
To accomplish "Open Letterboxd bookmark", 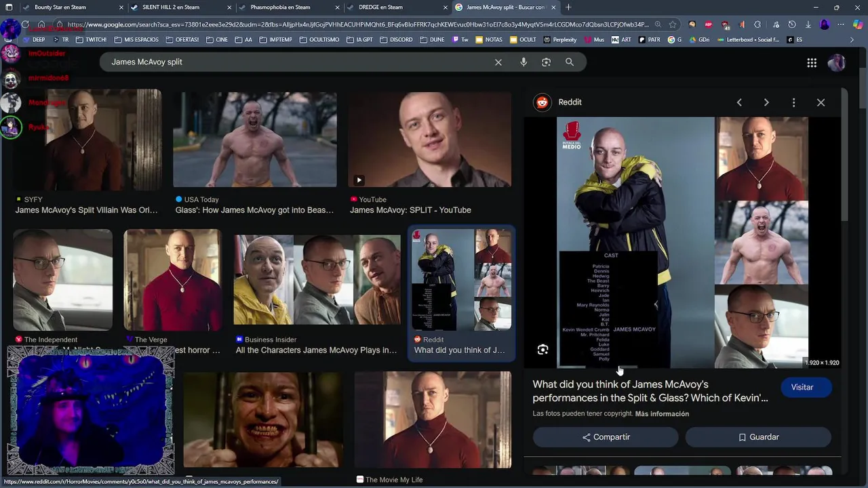I will [x=747, y=40].
